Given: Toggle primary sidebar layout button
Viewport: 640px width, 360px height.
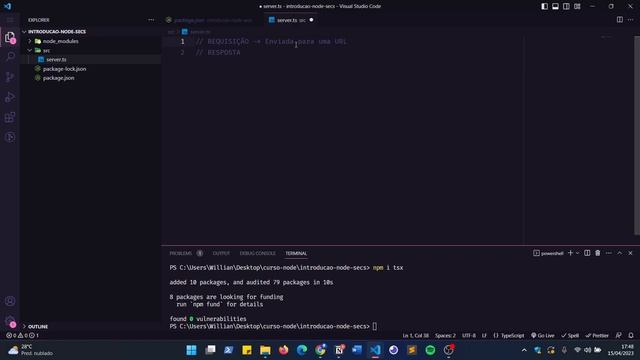Looking at the screenshot, I should click(x=544, y=6).
